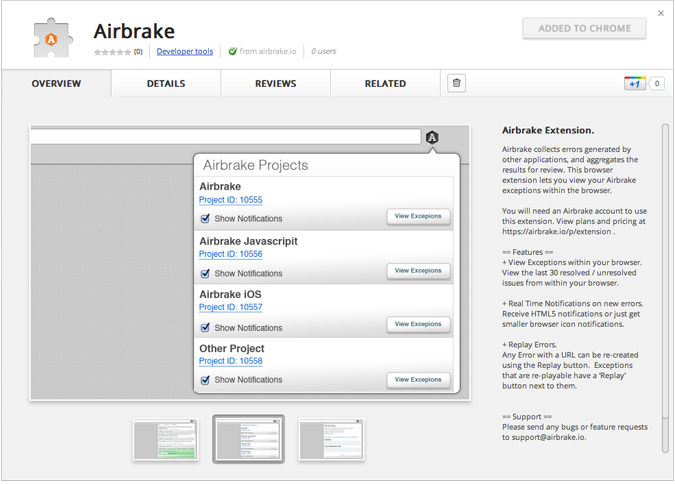Select the third screenshot thumbnail
The height and width of the screenshot is (484, 675).
coord(331,440)
